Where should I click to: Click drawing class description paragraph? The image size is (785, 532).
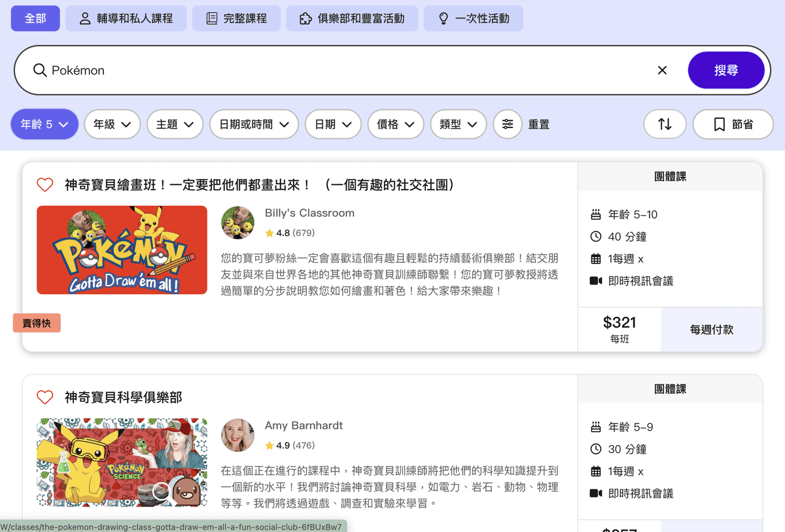(390, 274)
